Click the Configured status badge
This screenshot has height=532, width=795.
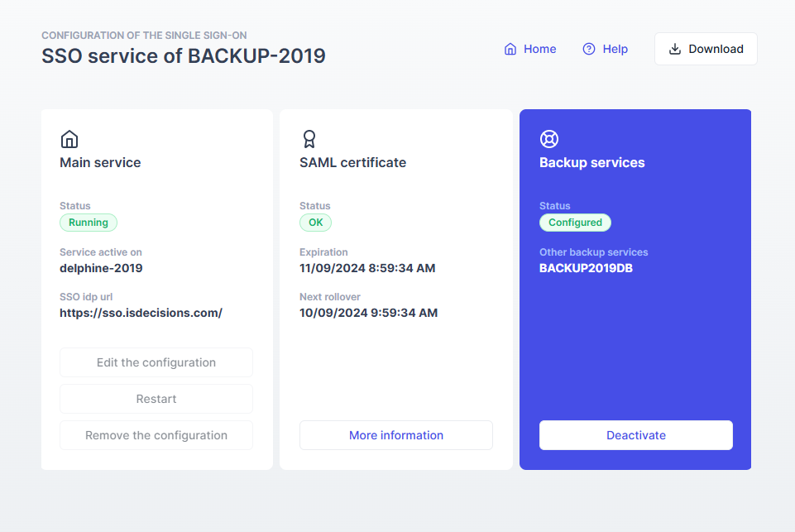(575, 223)
